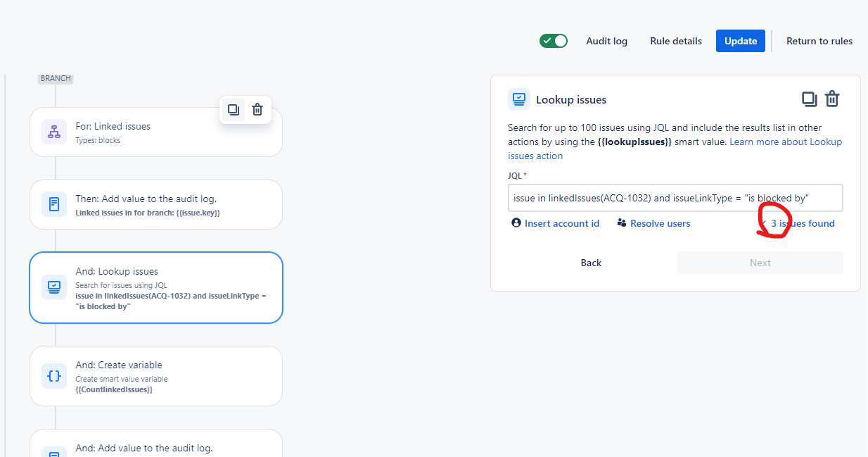Open the And: Create variable step

tap(156, 376)
